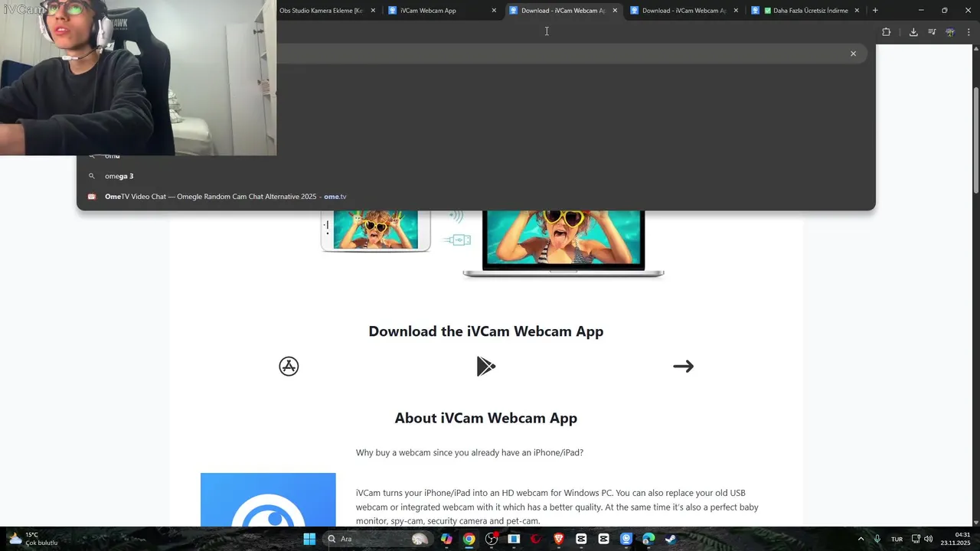The width and height of the screenshot is (980, 551).
Task: Click the phone preview image
Action: (375, 230)
